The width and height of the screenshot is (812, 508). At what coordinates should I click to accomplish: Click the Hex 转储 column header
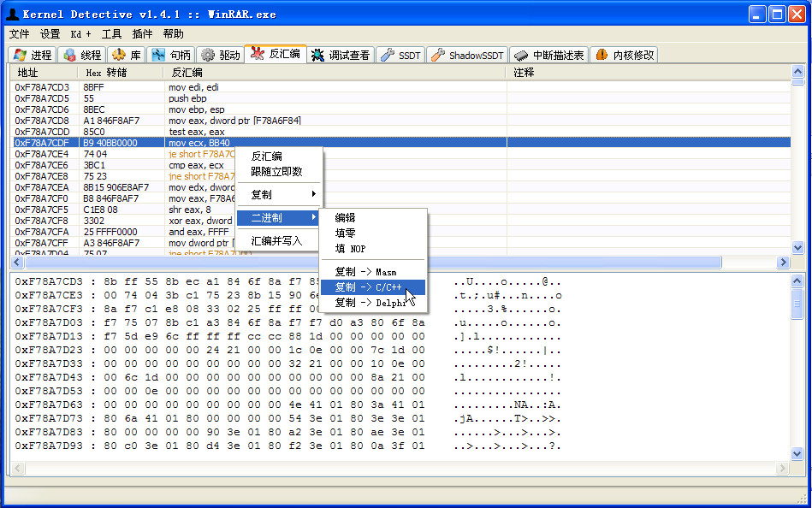click(x=121, y=73)
